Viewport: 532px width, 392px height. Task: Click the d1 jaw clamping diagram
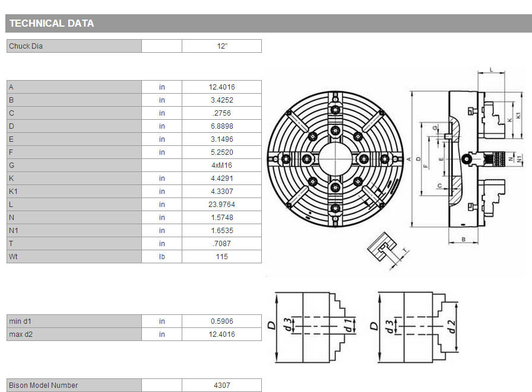(x=312, y=327)
